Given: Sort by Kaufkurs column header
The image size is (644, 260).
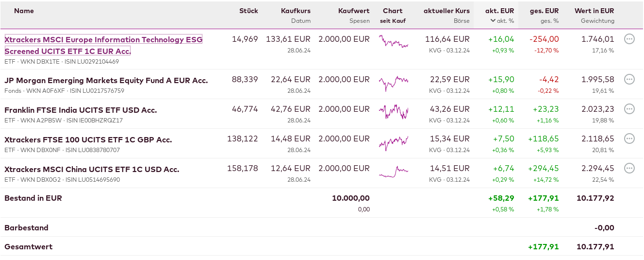Looking at the screenshot, I should click(x=296, y=11).
